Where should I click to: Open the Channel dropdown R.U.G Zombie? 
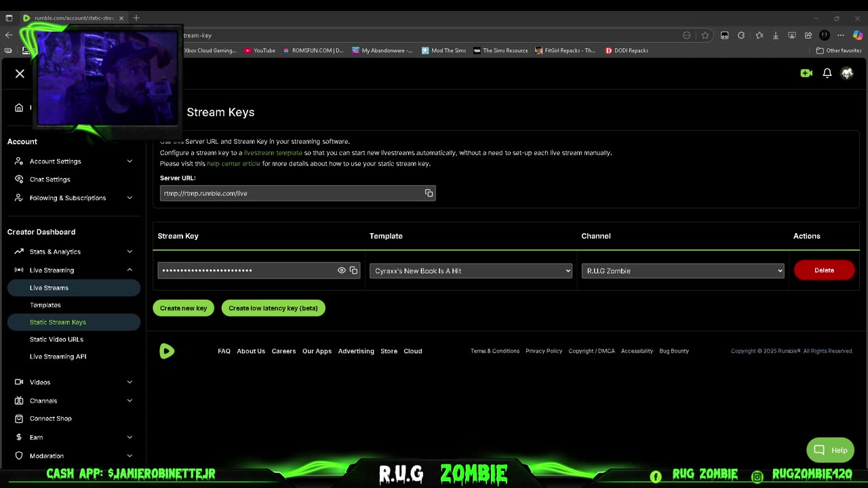click(683, 270)
